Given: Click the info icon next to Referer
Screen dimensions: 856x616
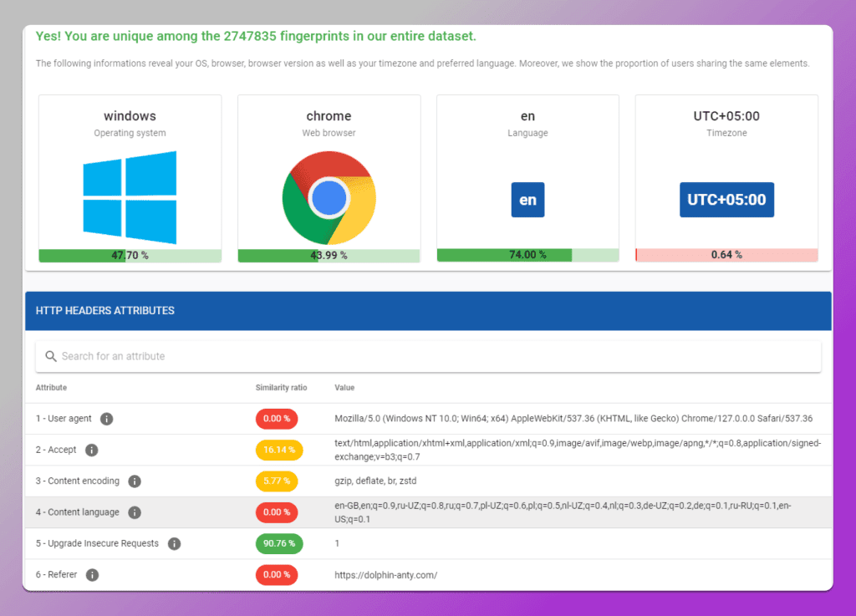Looking at the screenshot, I should click(92, 574).
